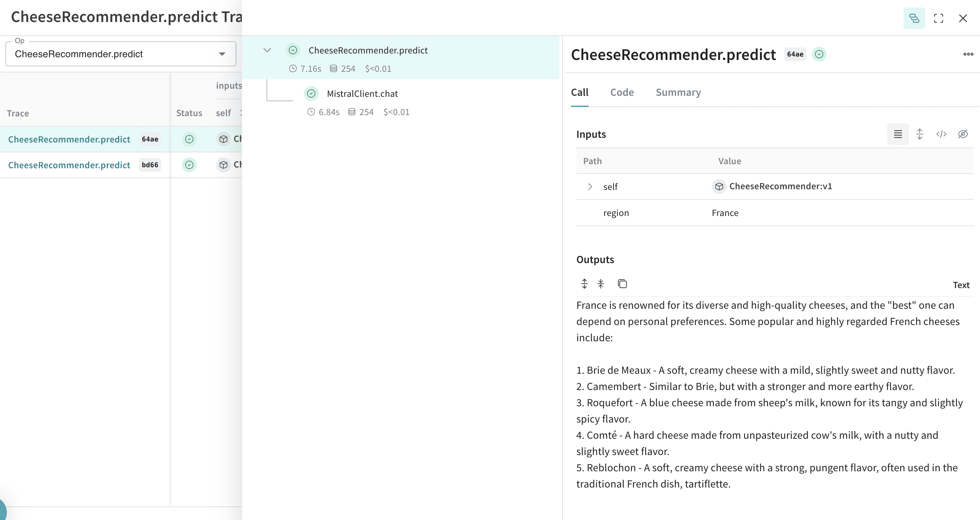Sort by the Trace column header
980x520 pixels.
point(18,113)
